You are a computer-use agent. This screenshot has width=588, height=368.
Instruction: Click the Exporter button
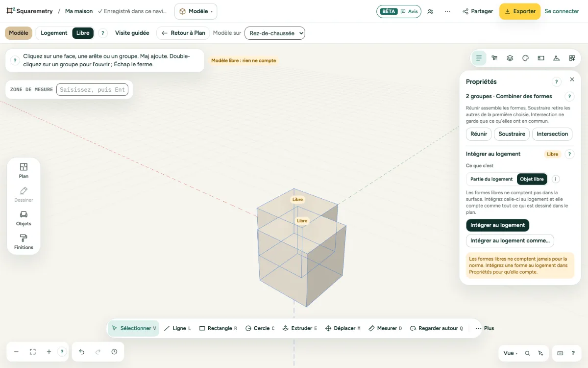(x=520, y=11)
